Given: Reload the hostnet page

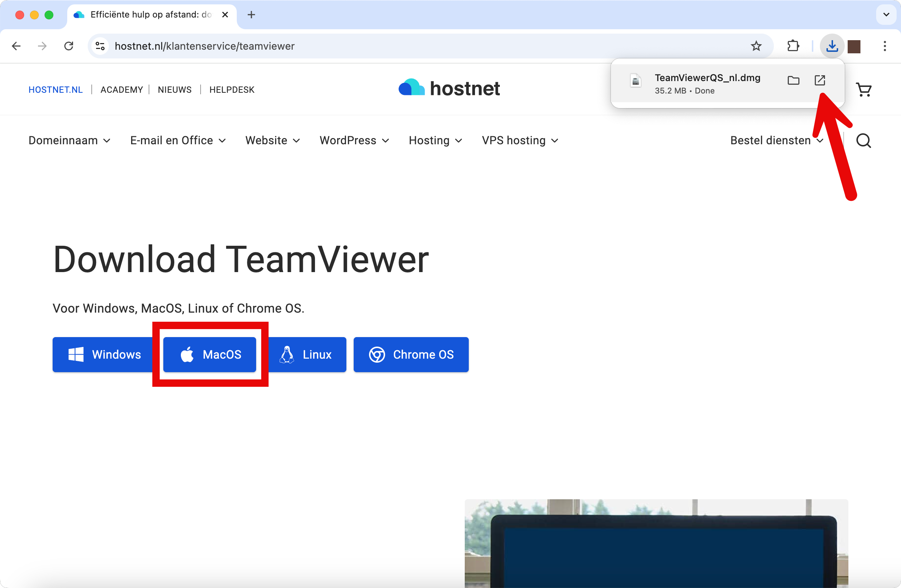Looking at the screenshot, I should point(69,46).
